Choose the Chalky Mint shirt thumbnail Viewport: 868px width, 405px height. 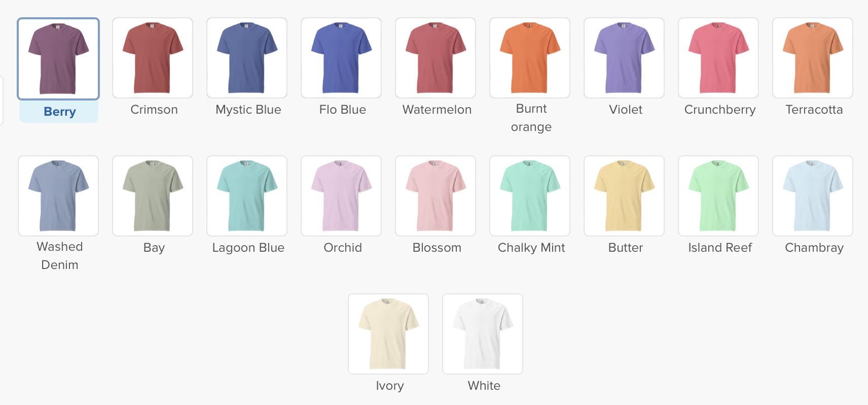(x=530, y=196)
